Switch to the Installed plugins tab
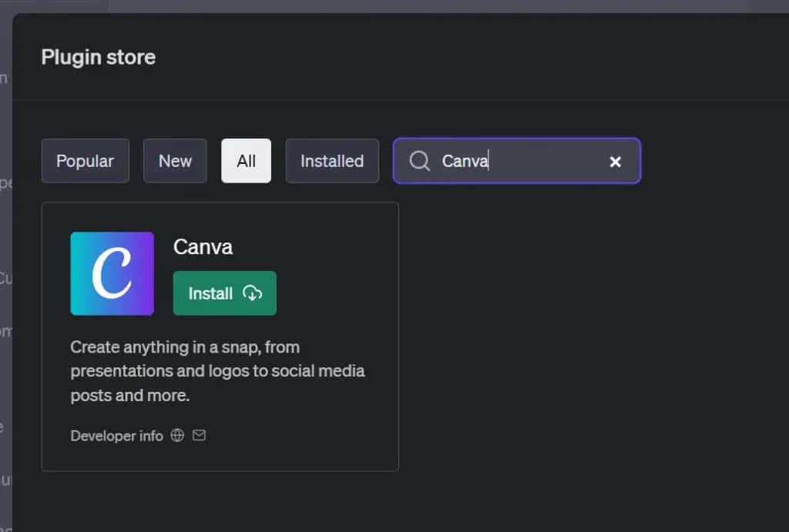This screenshot has width=789, height=532. tap(332, 161)
